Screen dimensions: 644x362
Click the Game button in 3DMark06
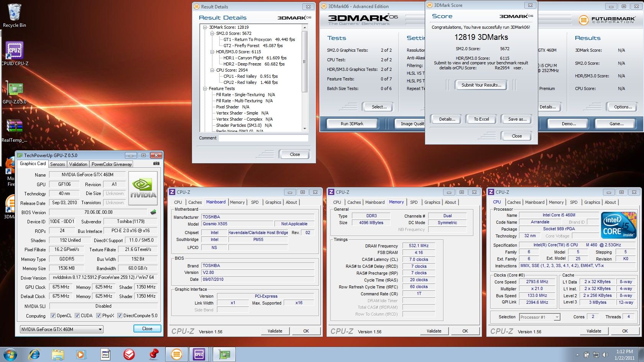[x=616, y=124]
